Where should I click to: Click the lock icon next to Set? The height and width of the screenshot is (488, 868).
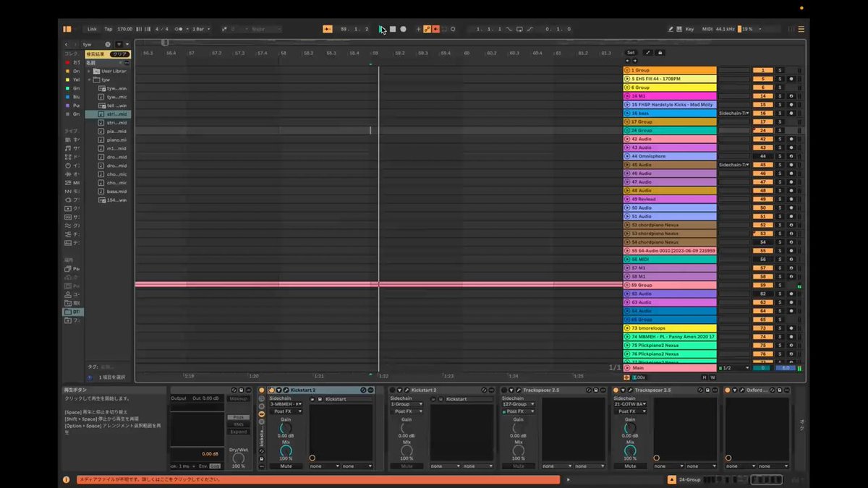(x=660, y=53)
